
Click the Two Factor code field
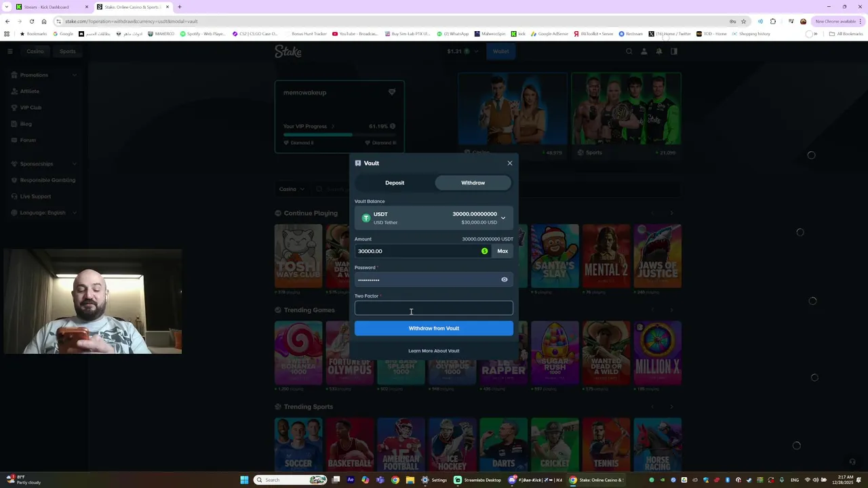pyautogui.click(x=434, y=308)
